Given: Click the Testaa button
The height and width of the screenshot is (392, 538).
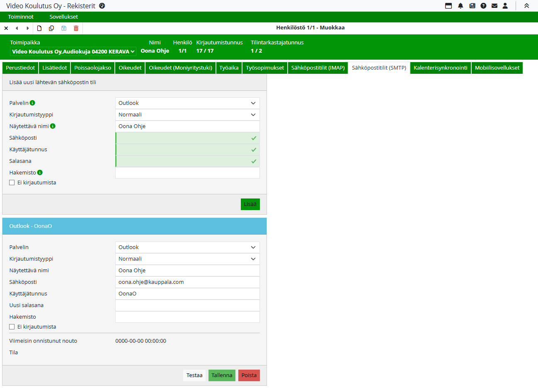Looking at the screenshot, I should click(194, 375).
